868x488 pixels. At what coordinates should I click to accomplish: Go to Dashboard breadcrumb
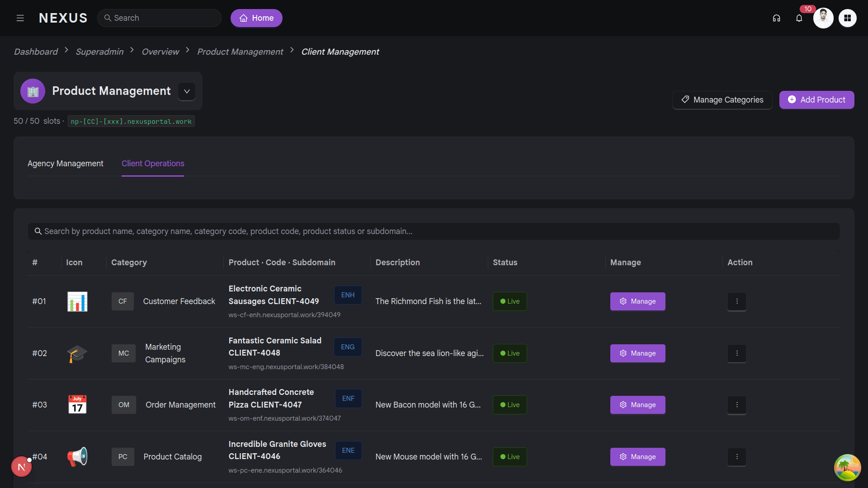click(36, 52)
